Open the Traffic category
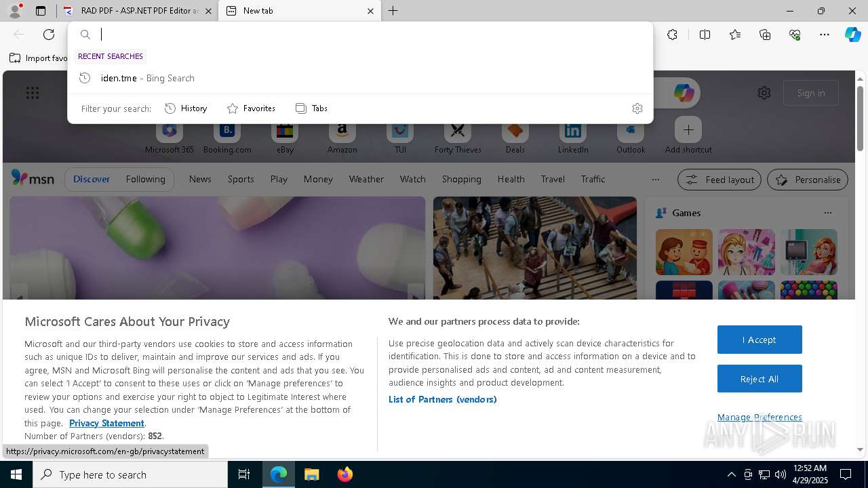Screen dimensions: 868x488 593,179
